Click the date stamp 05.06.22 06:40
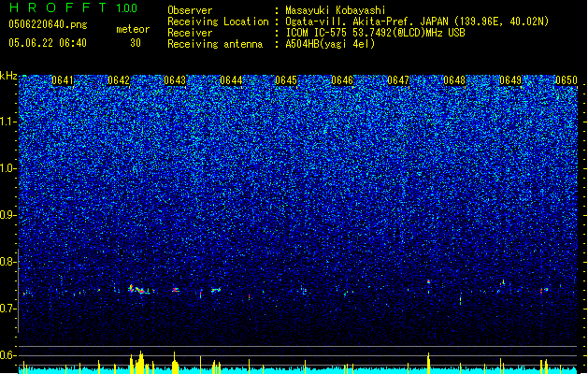Screen dimensions: 588x374 coord(48,43)
